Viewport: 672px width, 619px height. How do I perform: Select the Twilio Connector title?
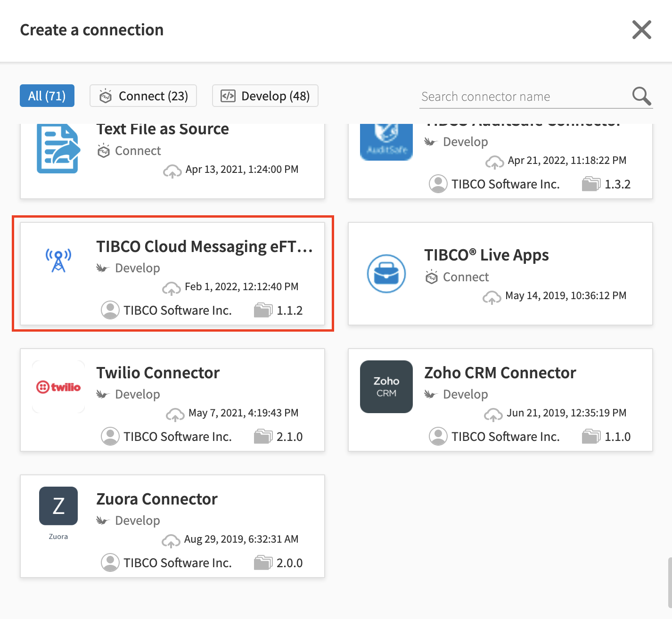coord(158,373)
